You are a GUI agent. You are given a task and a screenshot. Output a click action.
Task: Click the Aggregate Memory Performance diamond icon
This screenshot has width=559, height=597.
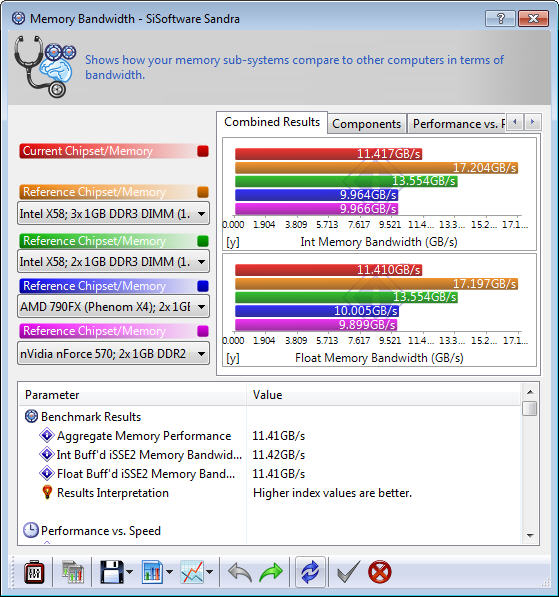point(47,435)
